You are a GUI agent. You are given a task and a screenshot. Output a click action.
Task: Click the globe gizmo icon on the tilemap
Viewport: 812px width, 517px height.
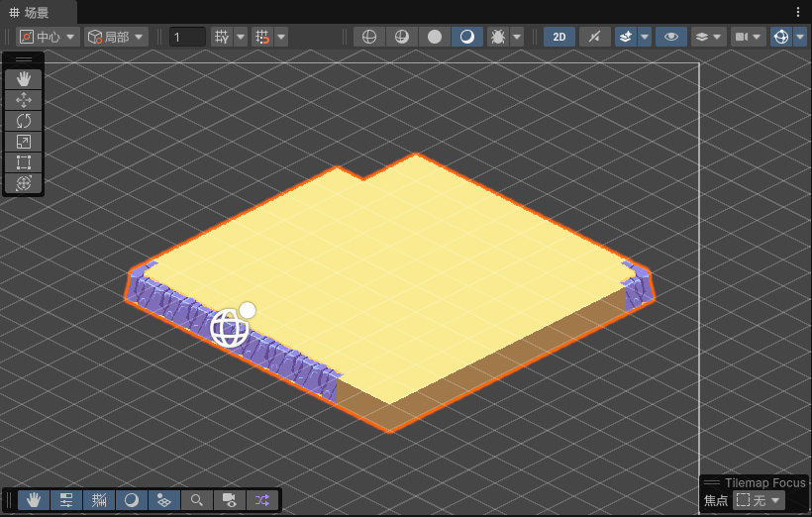click(x=230, y=328)
